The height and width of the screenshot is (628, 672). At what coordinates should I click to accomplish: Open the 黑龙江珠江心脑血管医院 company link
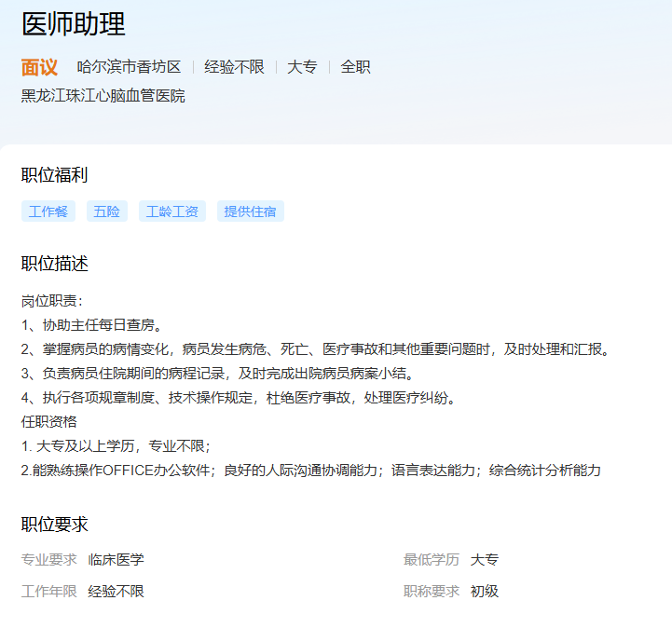click(103, 96)
